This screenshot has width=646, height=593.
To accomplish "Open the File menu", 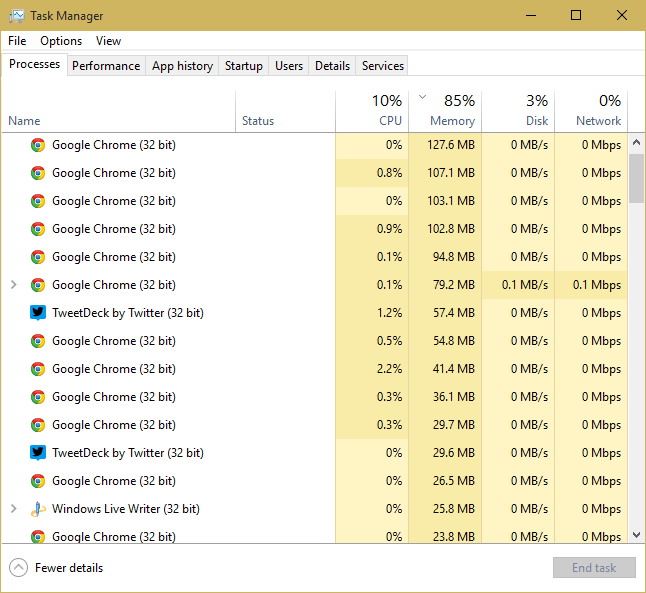I will coord(17,41).
